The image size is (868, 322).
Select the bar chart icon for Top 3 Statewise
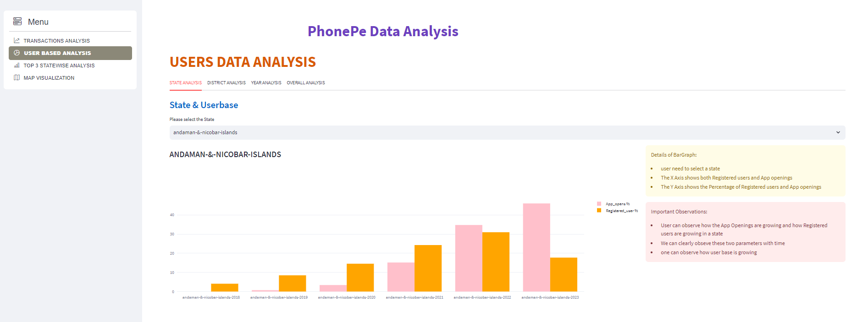[17, 65]
